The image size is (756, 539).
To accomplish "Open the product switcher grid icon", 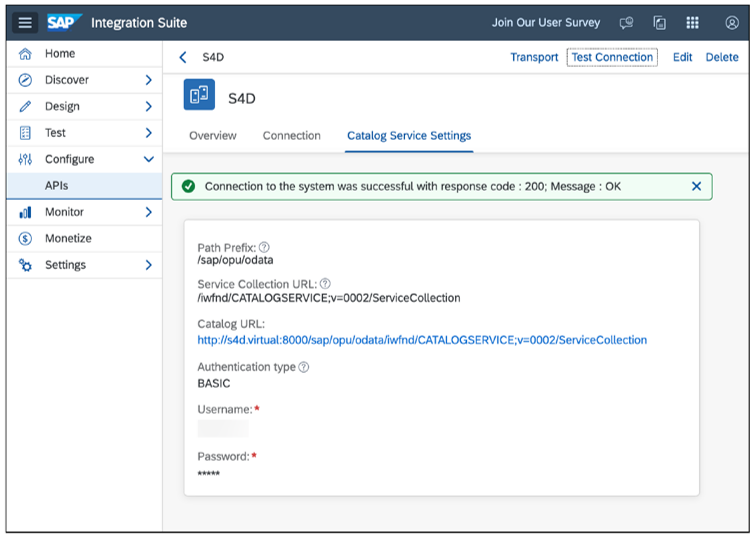I will pos(692,23).
